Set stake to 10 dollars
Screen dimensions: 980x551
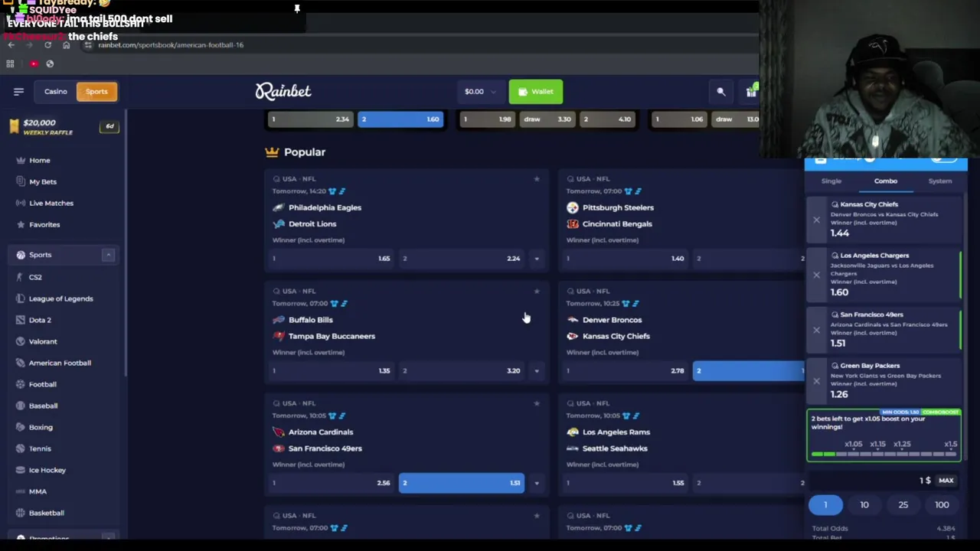click(864, 505)
